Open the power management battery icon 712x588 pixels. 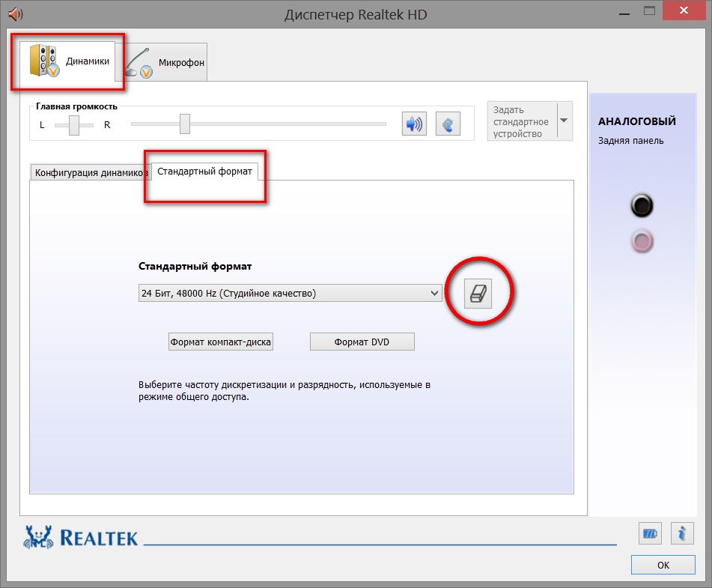point(650,533)
